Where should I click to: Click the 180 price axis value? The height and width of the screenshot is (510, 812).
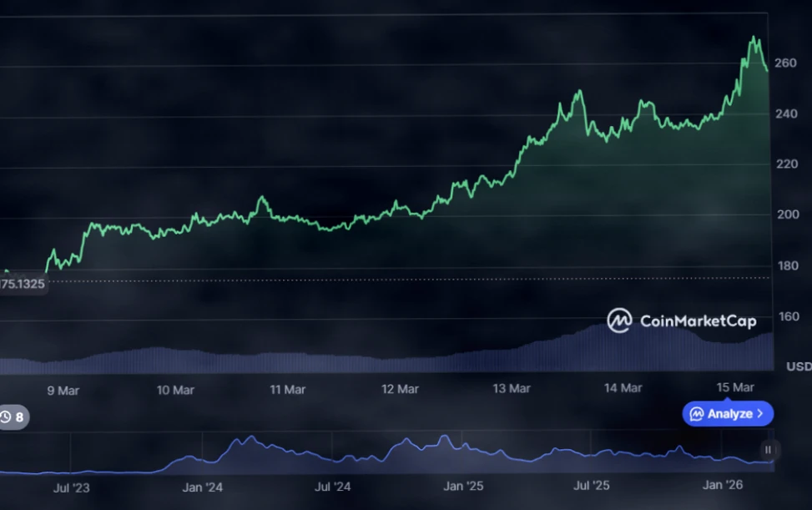point(788,265)
